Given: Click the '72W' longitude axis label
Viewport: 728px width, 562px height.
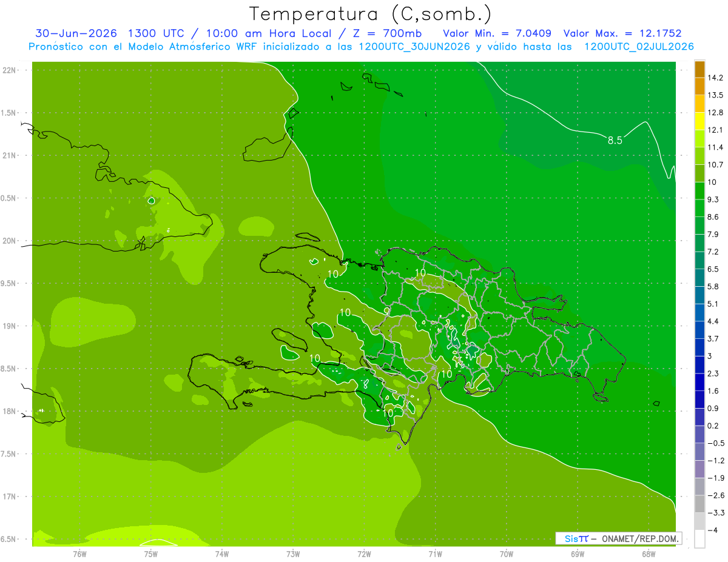Looking at the screenshot, I should pyautogui.click(x=364, y=554).
